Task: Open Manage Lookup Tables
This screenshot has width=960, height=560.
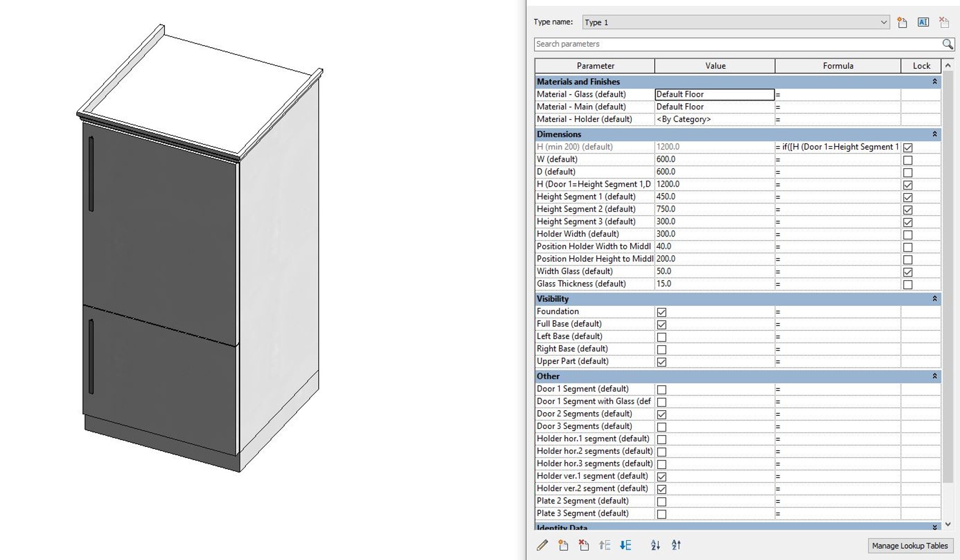Action: click(x=910, y=545)
